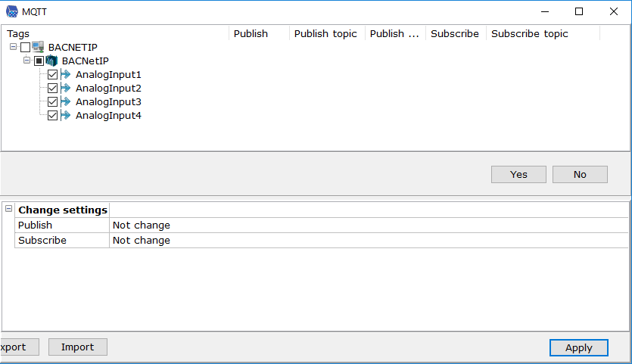Click the BACNETIP computer node icon
Screen dimensions: 632x364
coord(38,47)
